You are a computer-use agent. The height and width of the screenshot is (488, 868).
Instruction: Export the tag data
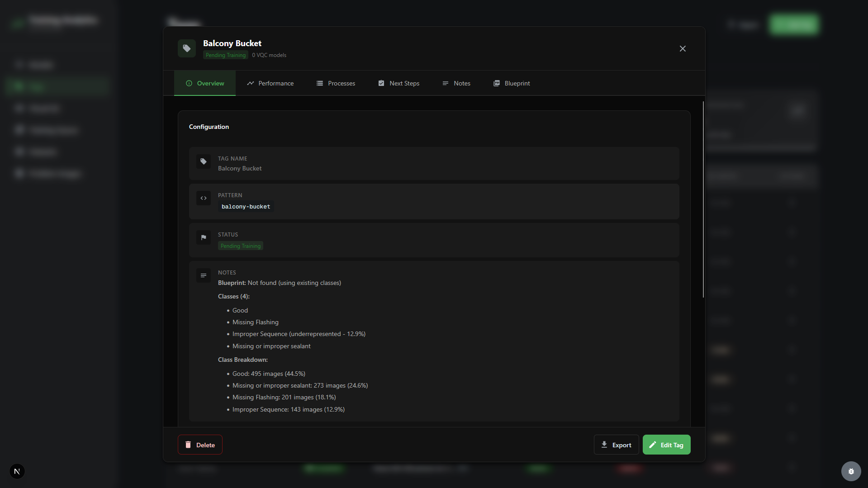tap(616, 445)
